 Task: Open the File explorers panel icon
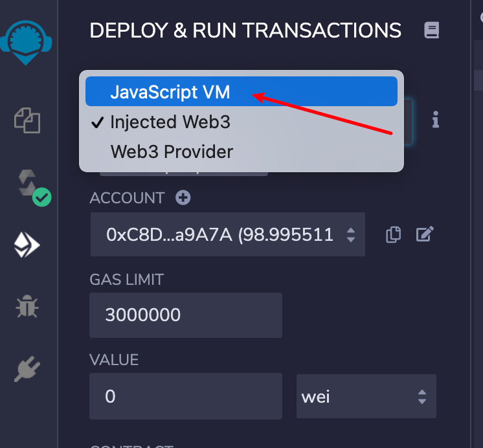27,120
